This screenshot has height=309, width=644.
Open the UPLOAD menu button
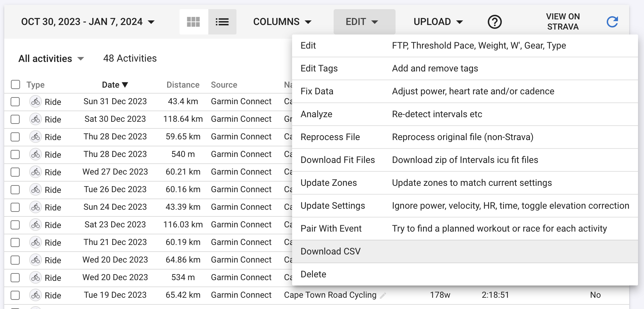(438, 22)
